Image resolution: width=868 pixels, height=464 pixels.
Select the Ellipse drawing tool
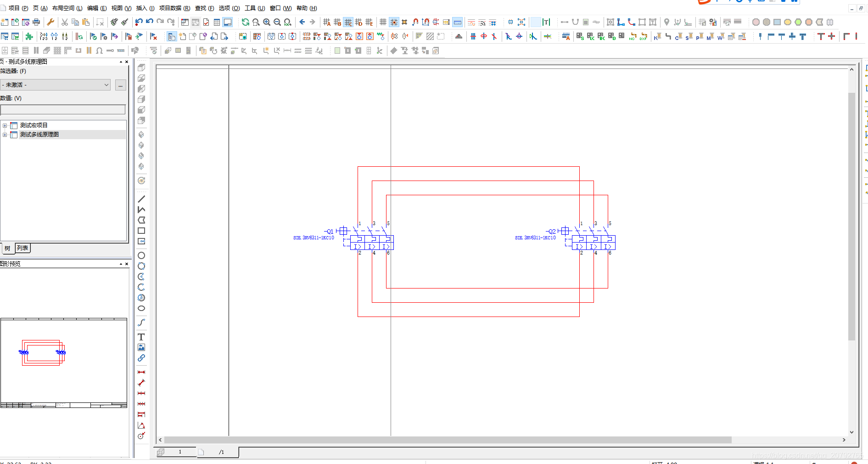tap(141, 308)
